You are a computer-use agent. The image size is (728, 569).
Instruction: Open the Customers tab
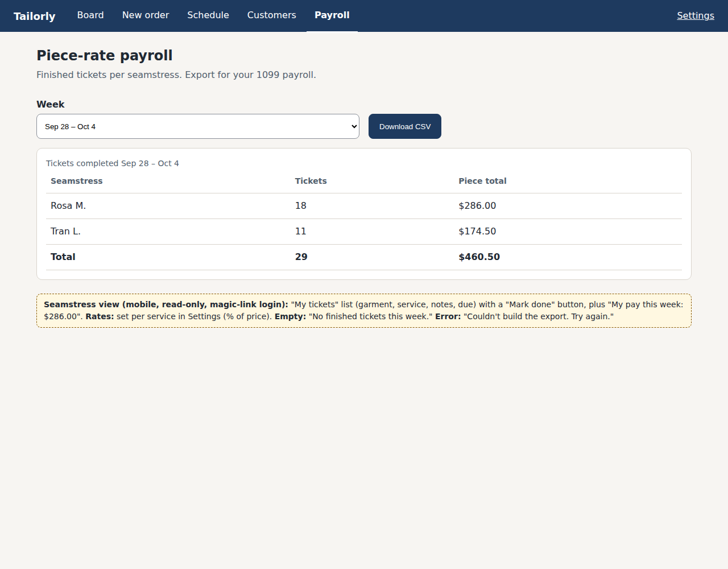272,15
